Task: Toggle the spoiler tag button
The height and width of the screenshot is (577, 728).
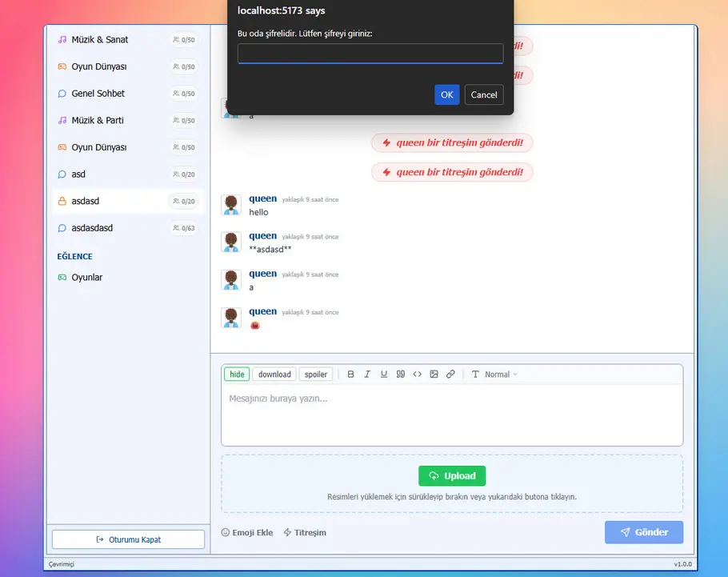Action: pos(316,375)
